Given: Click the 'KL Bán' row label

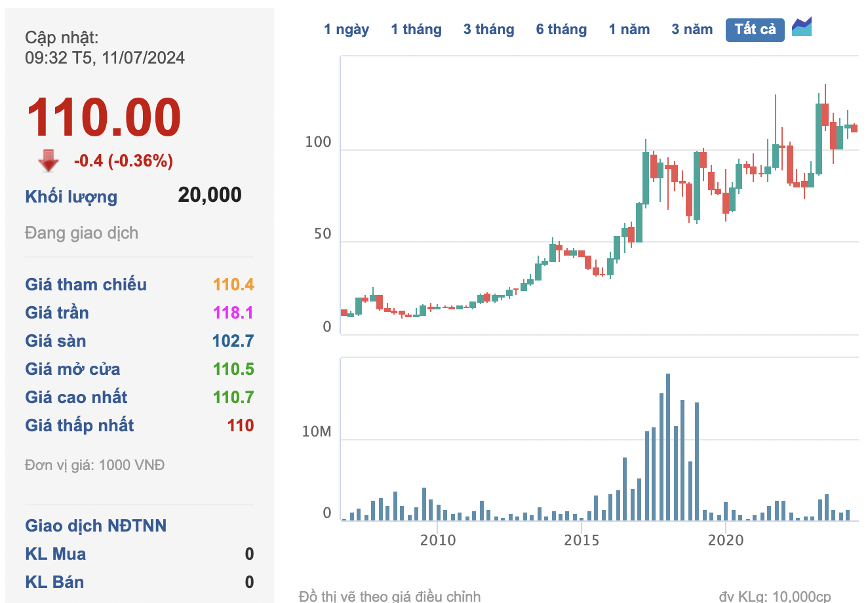Looking at the screenshot, I should [x=54, y=582].
